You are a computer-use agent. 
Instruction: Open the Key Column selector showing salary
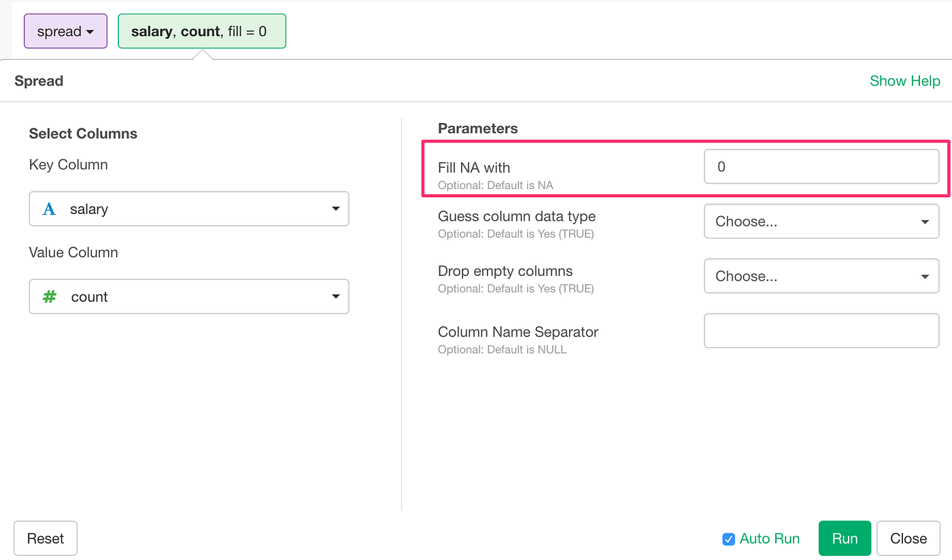[189, 209]
